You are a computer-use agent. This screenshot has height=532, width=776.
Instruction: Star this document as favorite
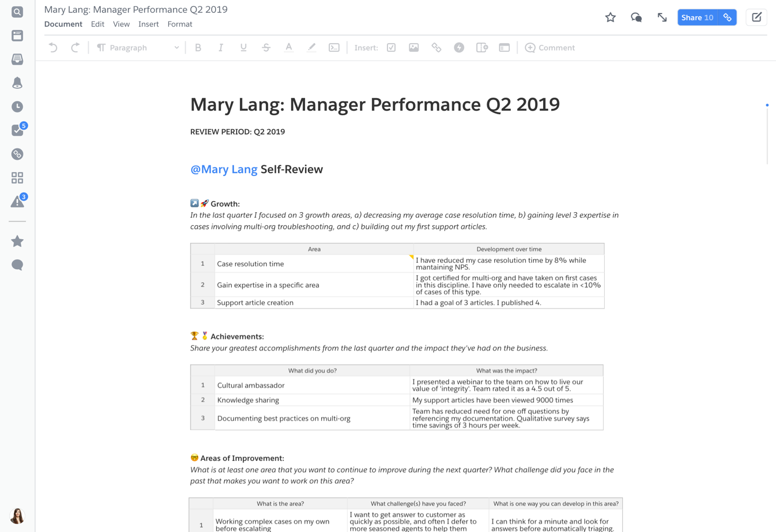610,18
